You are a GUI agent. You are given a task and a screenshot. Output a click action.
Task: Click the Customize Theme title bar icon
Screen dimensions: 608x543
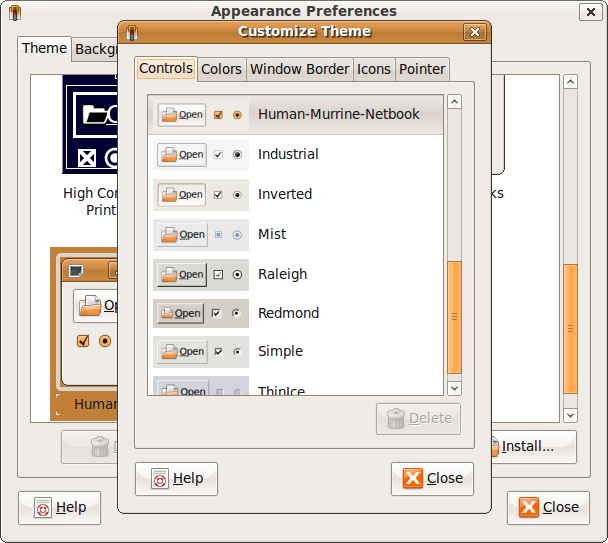coord(135,32)
